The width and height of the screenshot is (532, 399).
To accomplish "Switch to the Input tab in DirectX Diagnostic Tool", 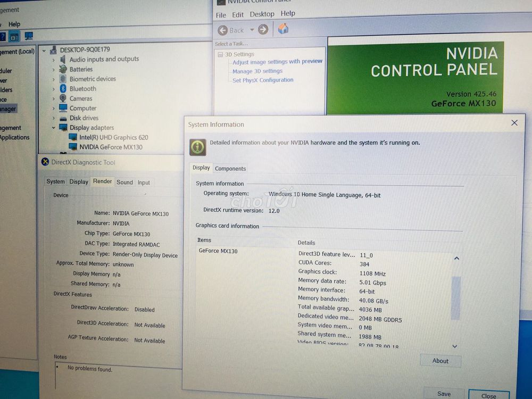I will click(x=144, y=182).
